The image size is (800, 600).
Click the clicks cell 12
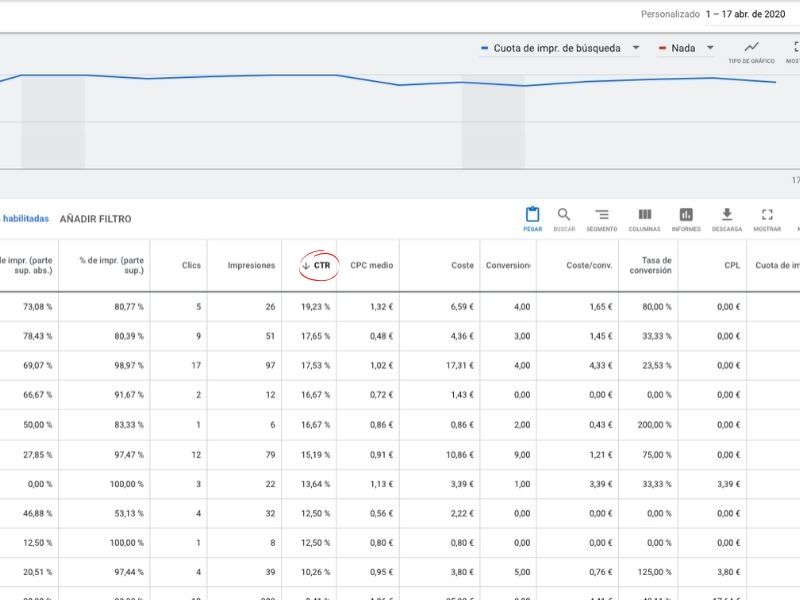coord(196,455)
